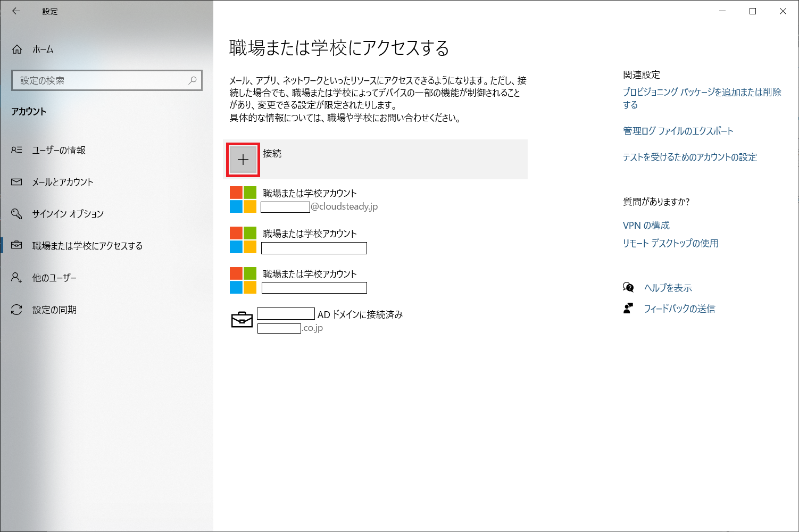Go to 他のユーザー page
The height and width of the screenshot is (532, 799).
(54, 278)
